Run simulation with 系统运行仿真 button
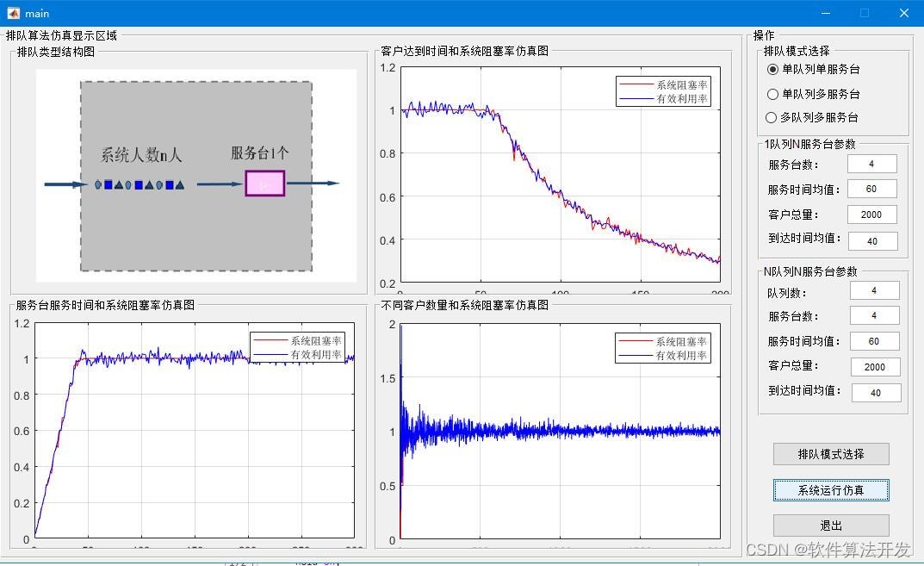The image size is (924, 566). click(x=831, y=490)
